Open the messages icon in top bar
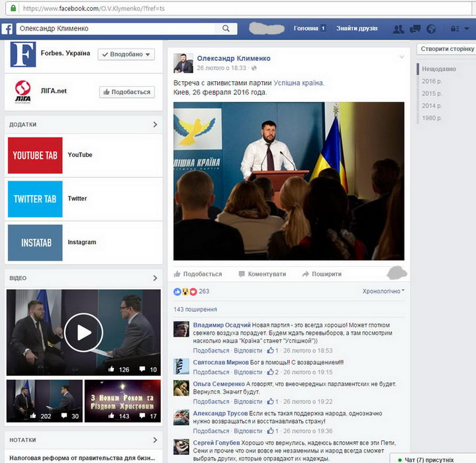Image resolution: width=476 pixels, height=463 pixels. [415, 29]
